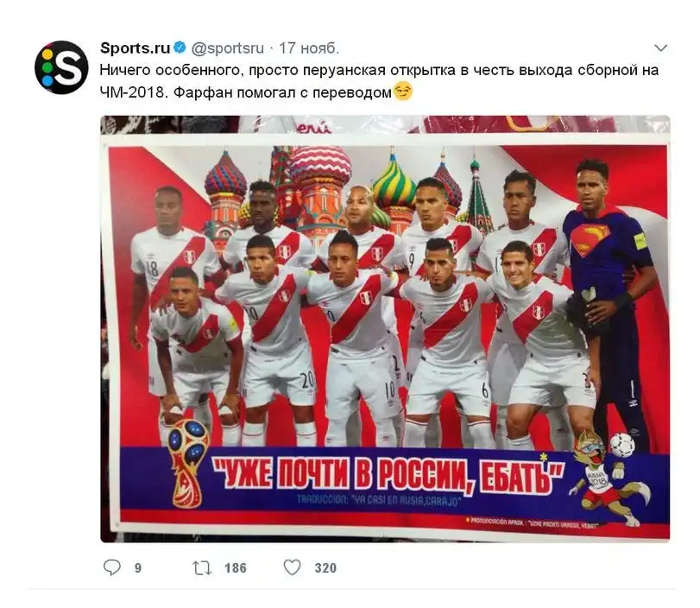700x608 pixels.
Task: Open the tweet via "17 нояб." timestamp
Action: (x=309, y=47)
